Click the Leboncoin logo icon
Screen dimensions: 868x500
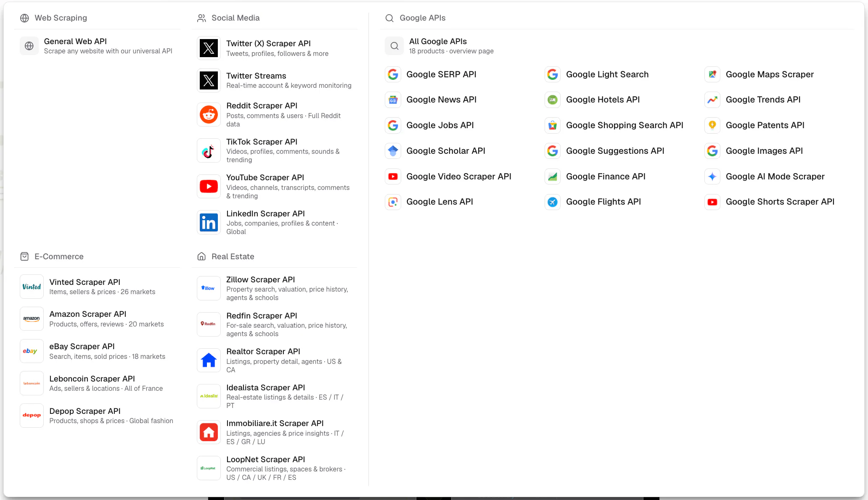(x=32, y=383)
